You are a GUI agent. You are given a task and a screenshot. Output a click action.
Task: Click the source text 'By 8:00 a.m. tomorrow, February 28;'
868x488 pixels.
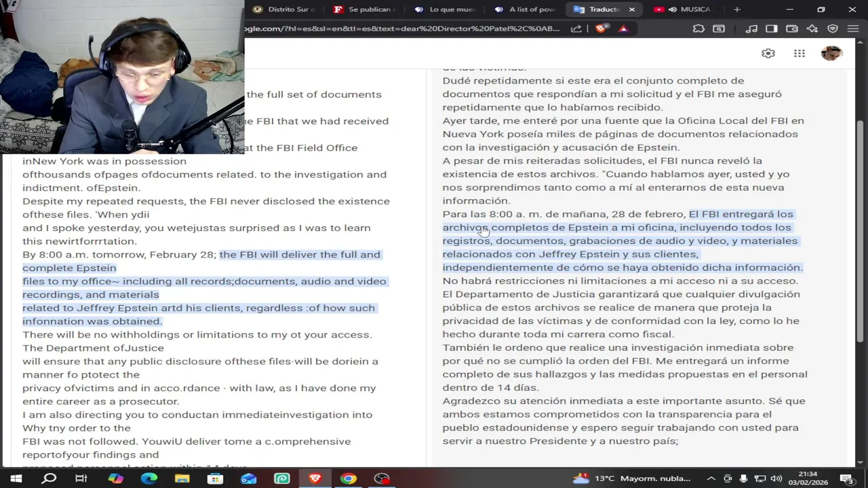[x=119, y=255]
